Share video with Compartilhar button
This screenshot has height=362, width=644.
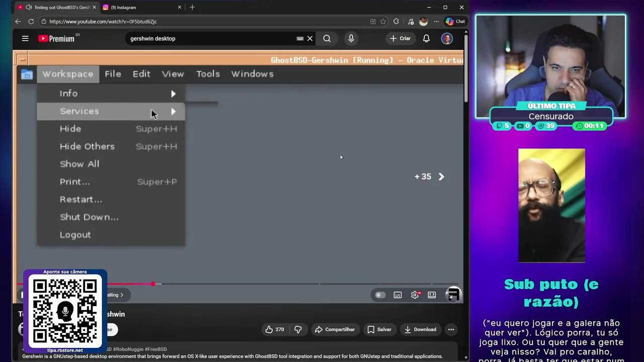335,329
